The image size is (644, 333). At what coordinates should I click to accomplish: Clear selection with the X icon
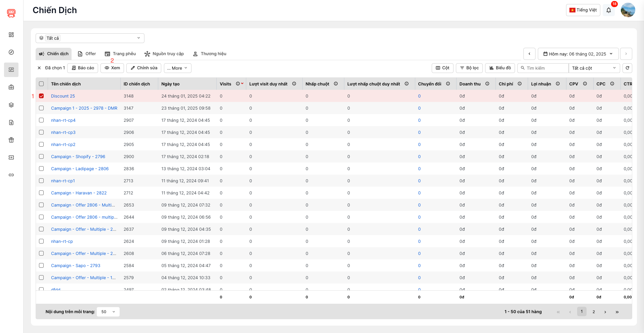[39, 68]
